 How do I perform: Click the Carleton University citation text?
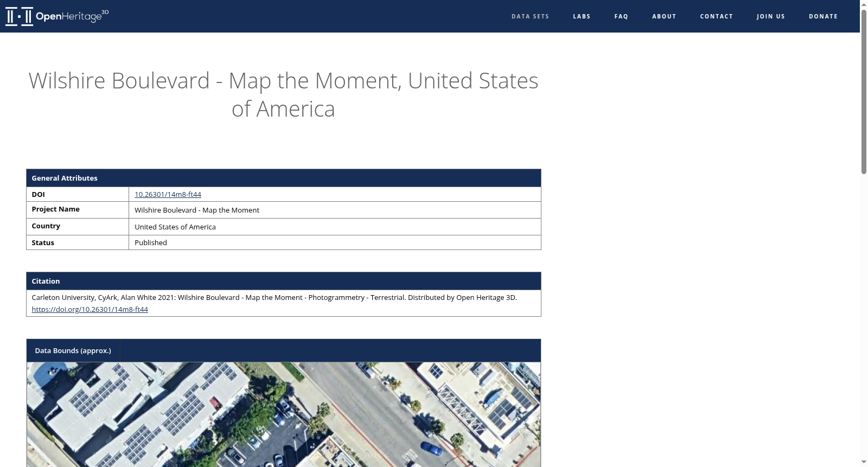click(x=274, y=297)
